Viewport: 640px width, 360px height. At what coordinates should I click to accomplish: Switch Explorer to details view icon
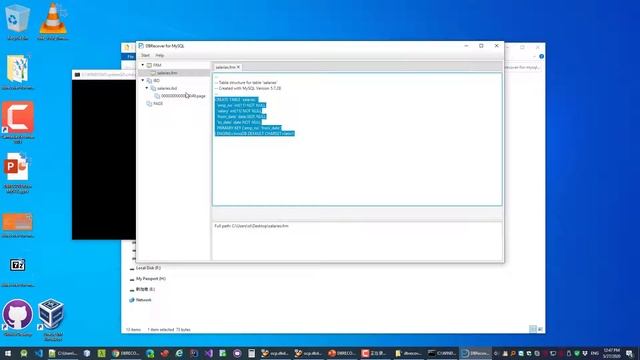pos(533,329)
